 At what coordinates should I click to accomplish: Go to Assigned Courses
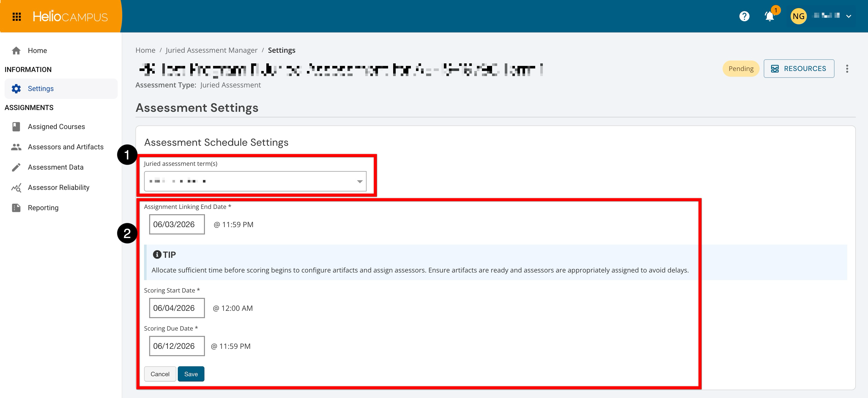click(x=61, y=126)
